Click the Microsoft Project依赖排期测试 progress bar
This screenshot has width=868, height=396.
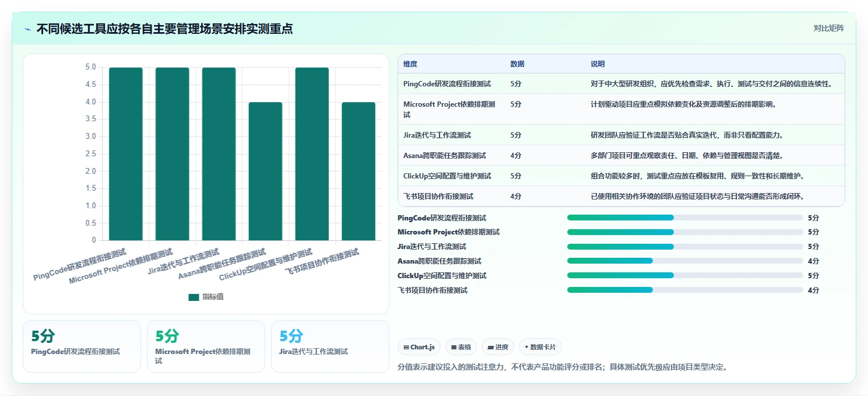point(685,232)
